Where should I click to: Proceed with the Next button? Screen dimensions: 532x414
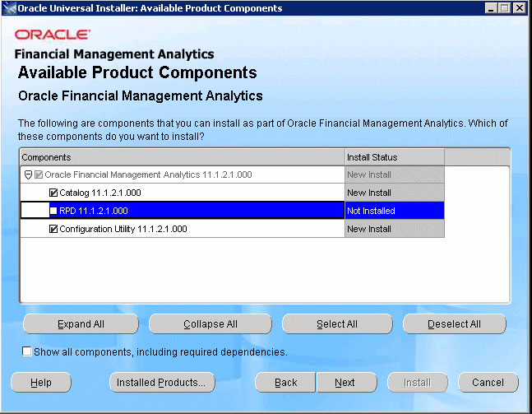pos(347,383)
